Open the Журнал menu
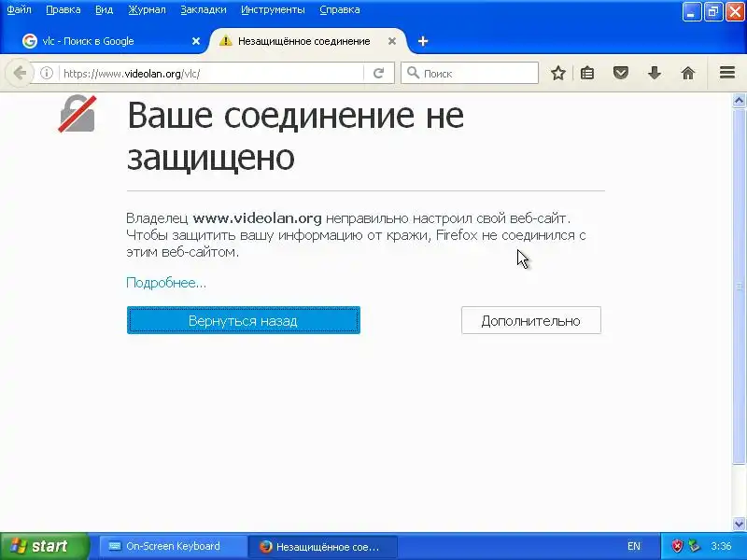The image size is (747, 560). click(x=147, y=9)
